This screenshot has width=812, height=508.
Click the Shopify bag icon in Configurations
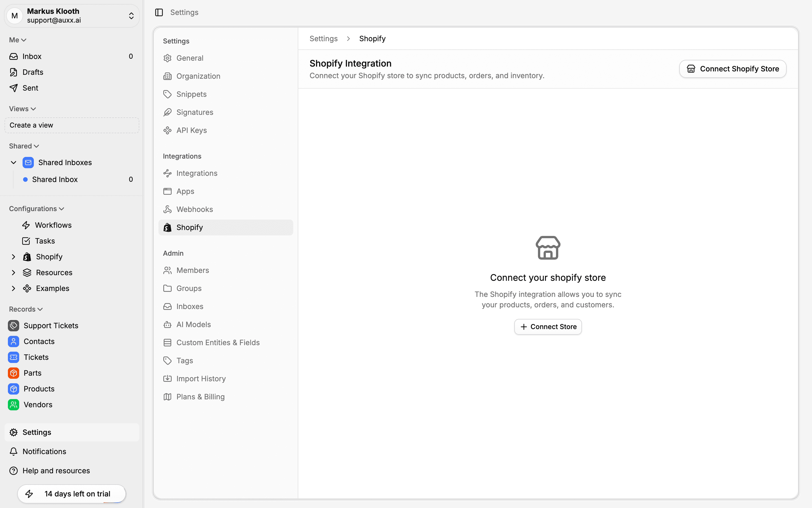27,257
